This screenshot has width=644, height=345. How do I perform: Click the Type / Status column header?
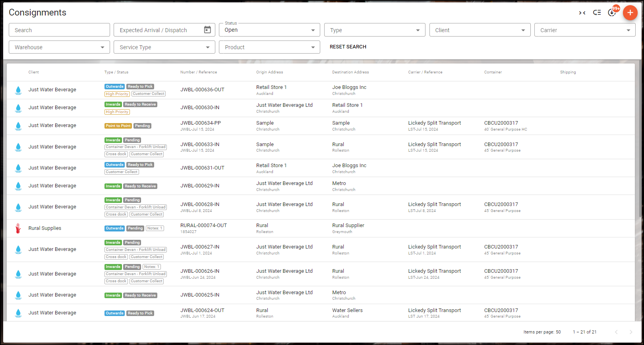(x=116, y=72)
